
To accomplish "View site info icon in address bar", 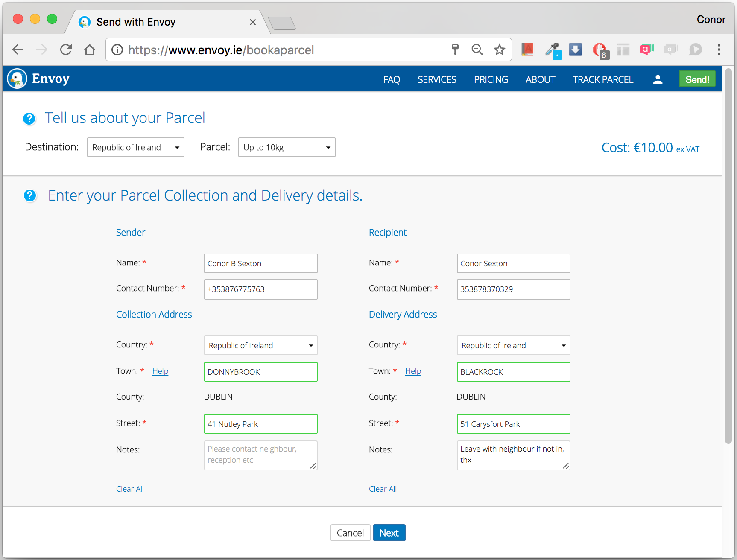I will (x=117, y=50).
